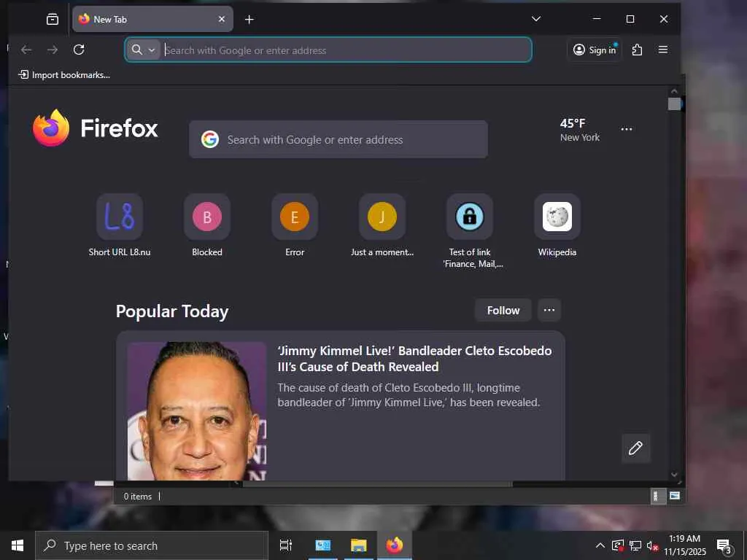Screen dimensions: 747x560
Task: Open Test of link Finance shortcut tile
Action: point(470,231)
